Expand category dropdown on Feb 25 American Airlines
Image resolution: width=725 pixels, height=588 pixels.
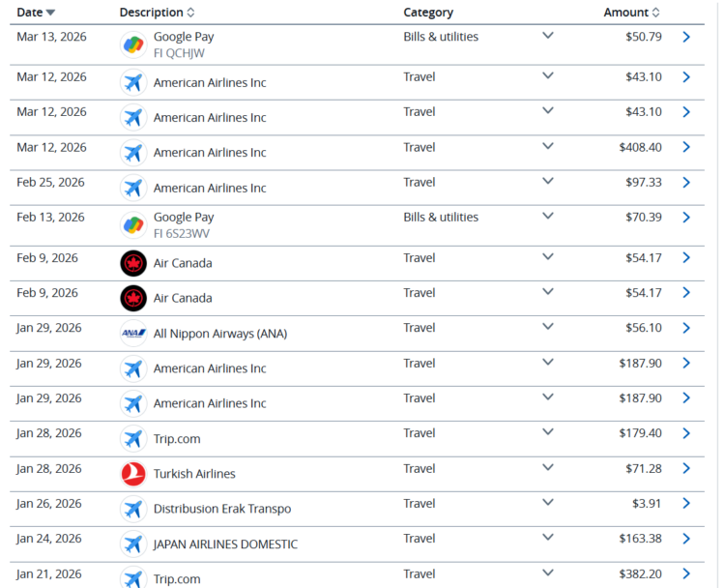point(548,181)
